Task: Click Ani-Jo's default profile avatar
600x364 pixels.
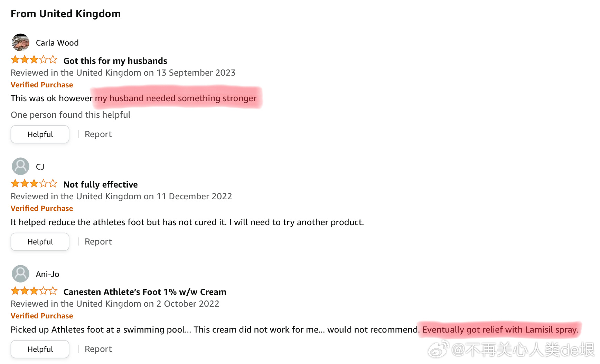Action: point(20,274)
